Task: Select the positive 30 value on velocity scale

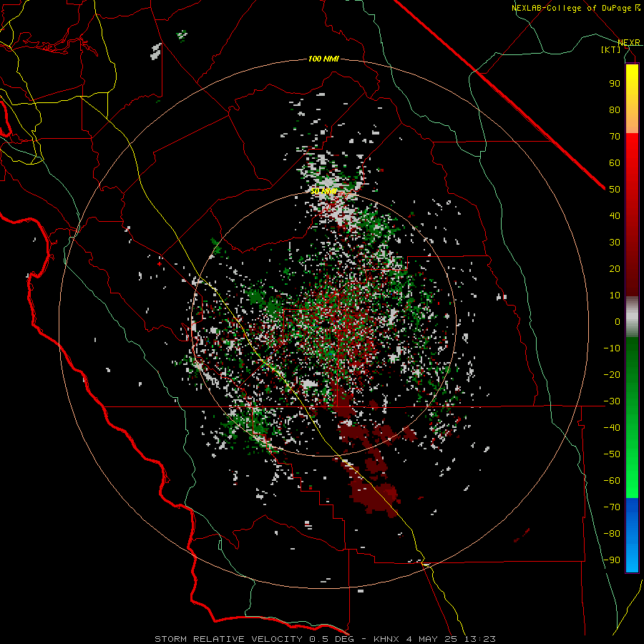Action: point(615,243)
